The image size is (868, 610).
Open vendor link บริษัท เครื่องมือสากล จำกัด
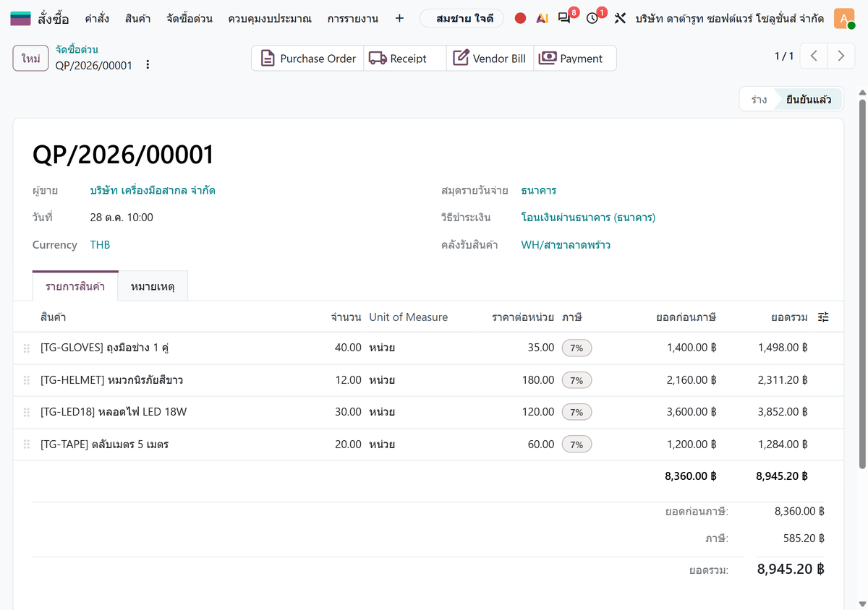[x=153, y=191]
